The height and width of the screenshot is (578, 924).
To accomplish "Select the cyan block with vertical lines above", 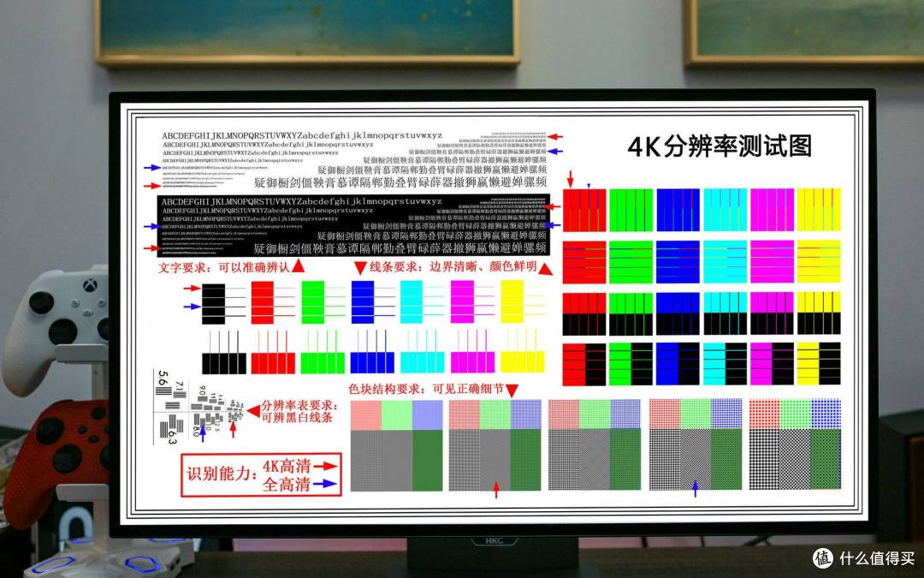I will point(423,363).
